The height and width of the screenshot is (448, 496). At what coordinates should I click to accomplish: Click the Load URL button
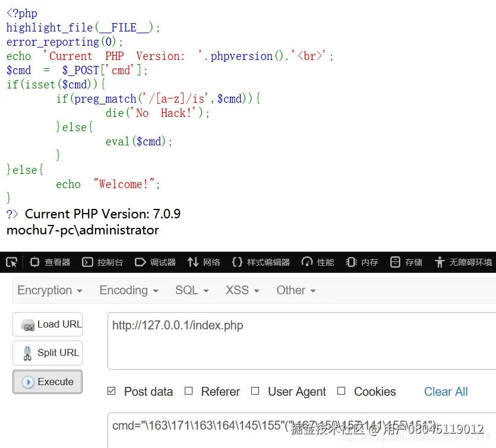pos(48,325)
